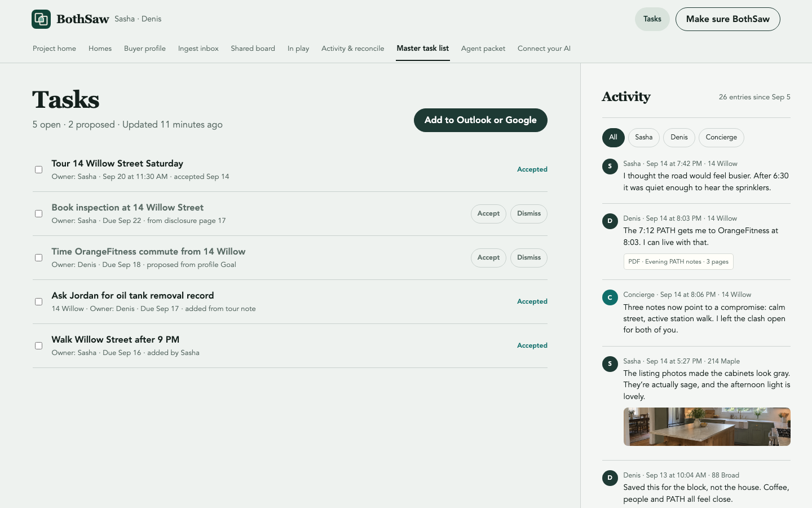Image resolution: width=812 pixels, height=508 pixels.
Task: Click the Accepted status on Tour 14 Willow
Action: point(532,169)
